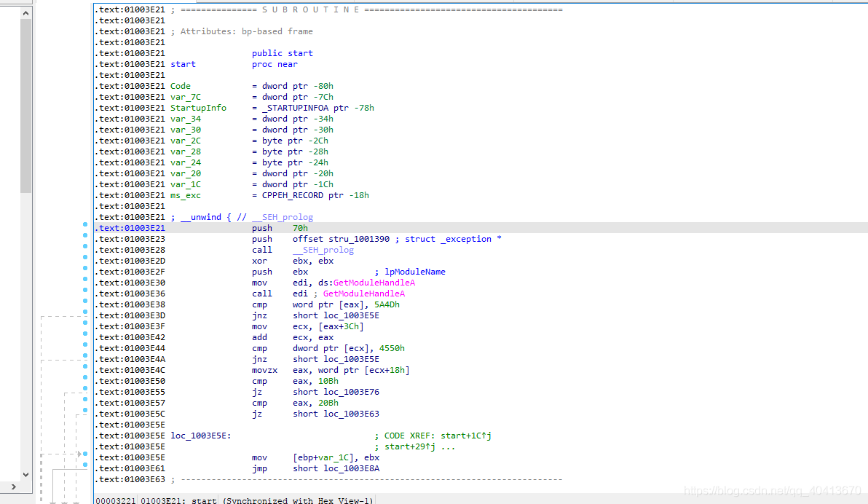868x504 pixels.
Task: Follow 'loc_1003E63' jump target
Action: tap(352, 414)
